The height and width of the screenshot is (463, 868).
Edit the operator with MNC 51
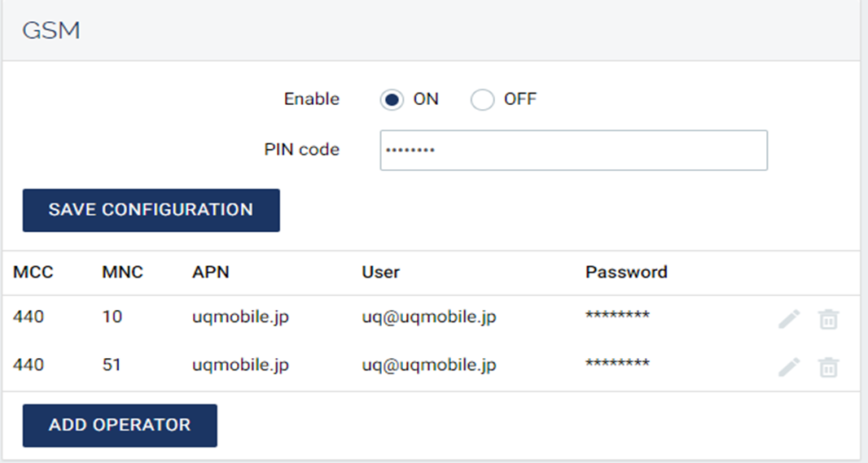point(788,368)
